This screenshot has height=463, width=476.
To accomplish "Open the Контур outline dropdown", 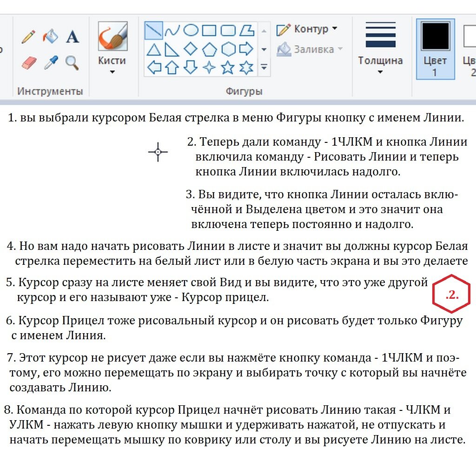I will coord(307,29).
